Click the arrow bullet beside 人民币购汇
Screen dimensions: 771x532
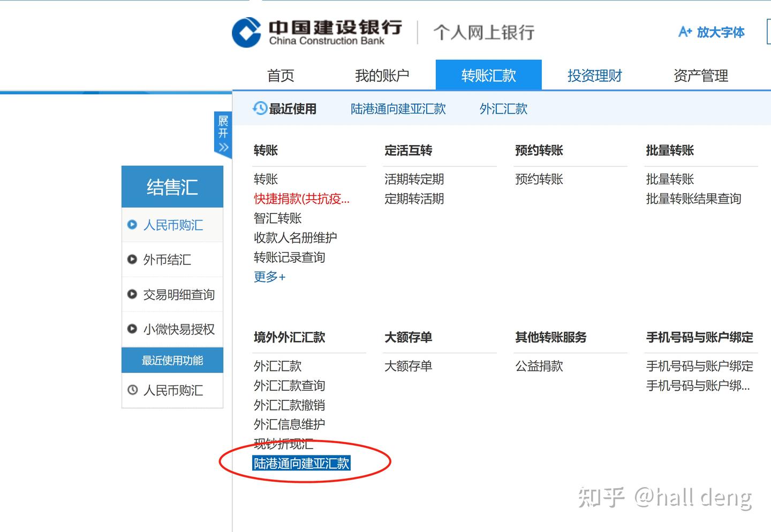pyautogui.click(x=132, y=225)
